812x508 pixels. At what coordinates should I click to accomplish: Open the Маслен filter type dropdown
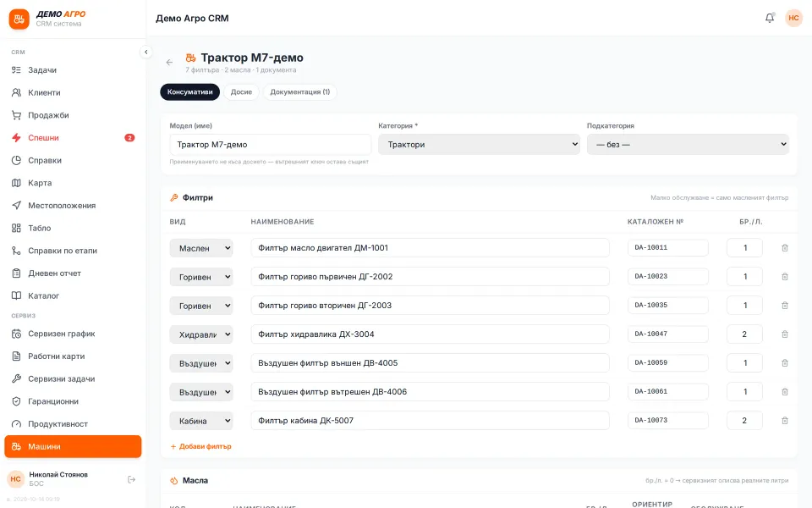pyautogui.click(x=201, y=248)
